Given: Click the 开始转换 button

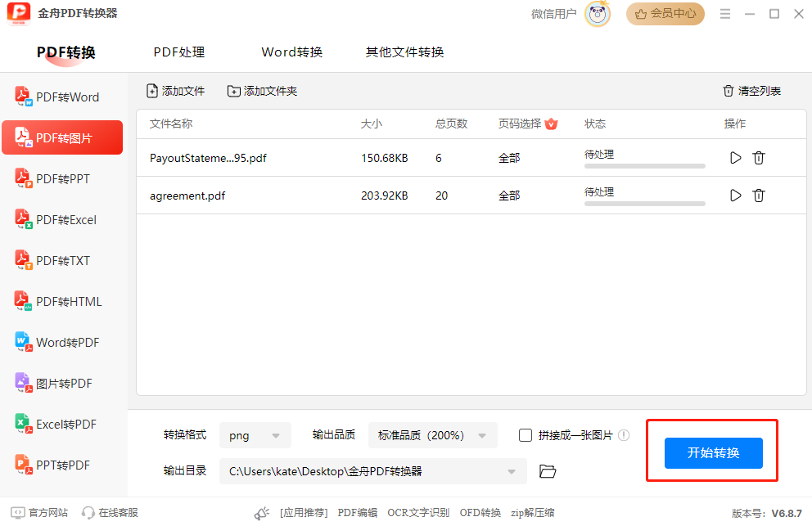Looking at the screenshot, I should [713, 453].
